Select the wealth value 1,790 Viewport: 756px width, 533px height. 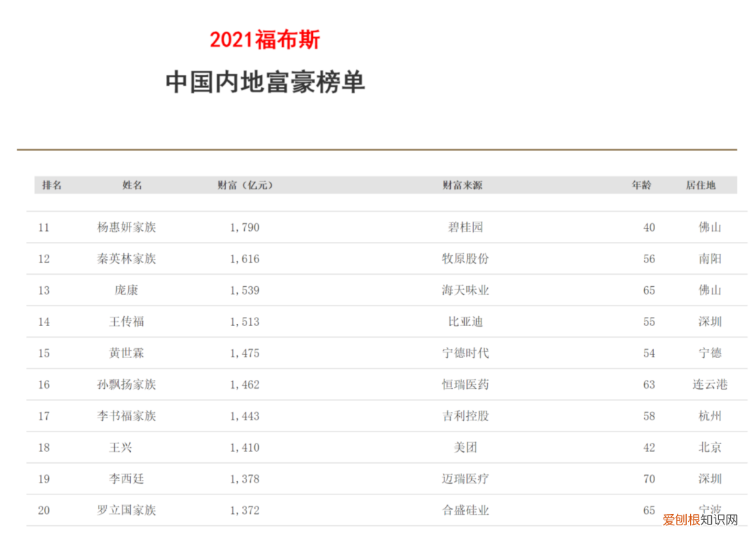tap(244, 227)
